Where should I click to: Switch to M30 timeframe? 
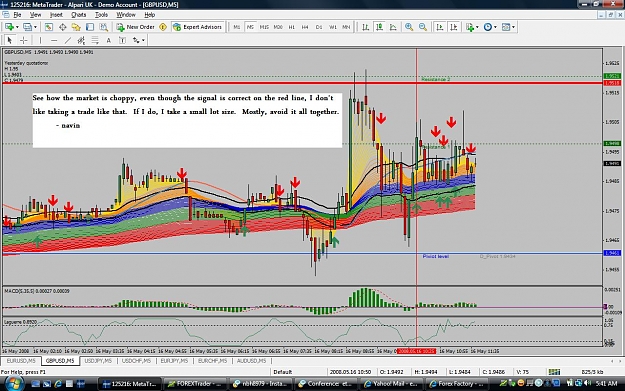click(278, 27)
